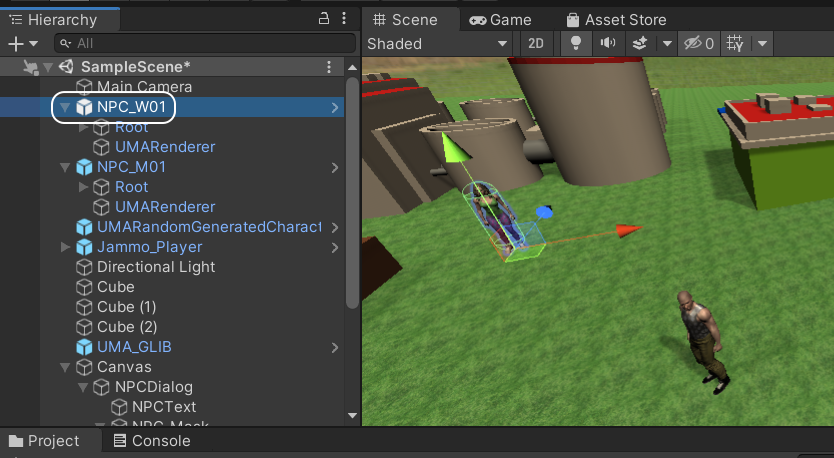Expand Root under NPC_M01
This screenshot has height=458, width=834.
83,187
